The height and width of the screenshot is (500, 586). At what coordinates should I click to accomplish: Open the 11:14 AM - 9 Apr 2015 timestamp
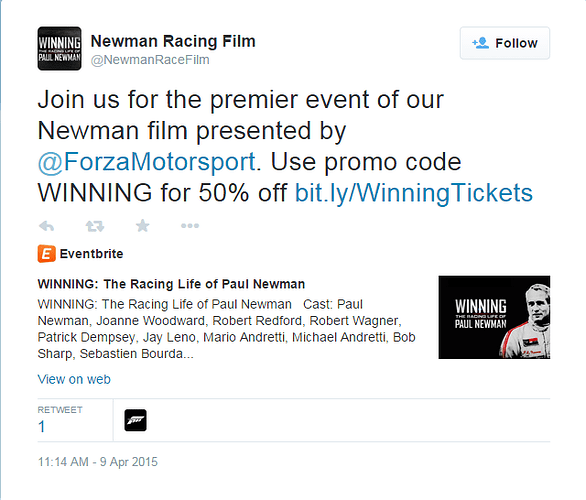click(x=98, y=462)
